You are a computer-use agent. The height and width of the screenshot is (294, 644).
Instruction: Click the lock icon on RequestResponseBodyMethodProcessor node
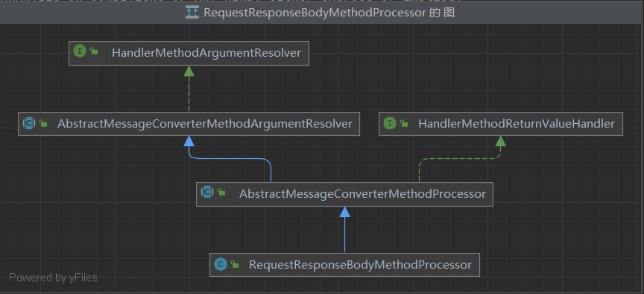click(235, 265)
